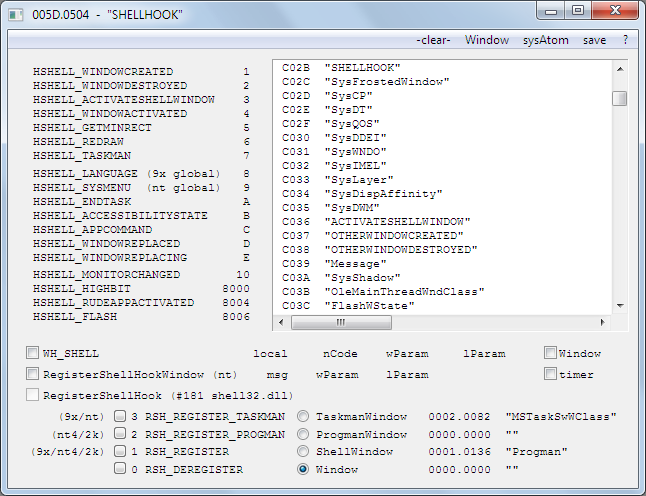Toggle the timer checkbox
Image resolution: width=646 pixels, height=496 pixels.
coord(551,374)
